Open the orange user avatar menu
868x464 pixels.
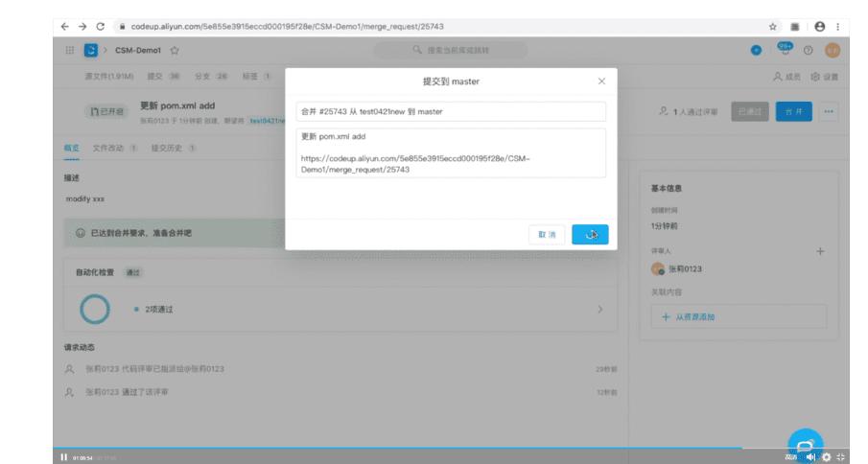[x=833, y=50]
